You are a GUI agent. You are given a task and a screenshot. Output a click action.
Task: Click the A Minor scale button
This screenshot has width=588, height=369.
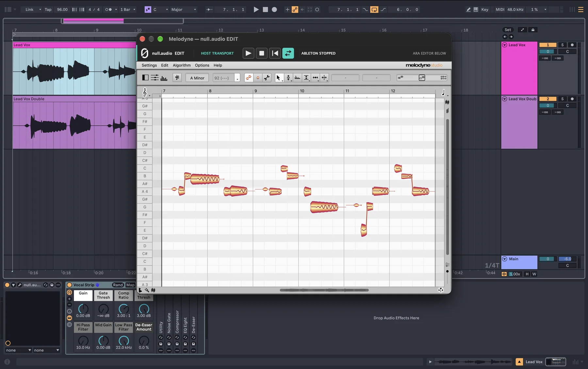coord(197,78)
